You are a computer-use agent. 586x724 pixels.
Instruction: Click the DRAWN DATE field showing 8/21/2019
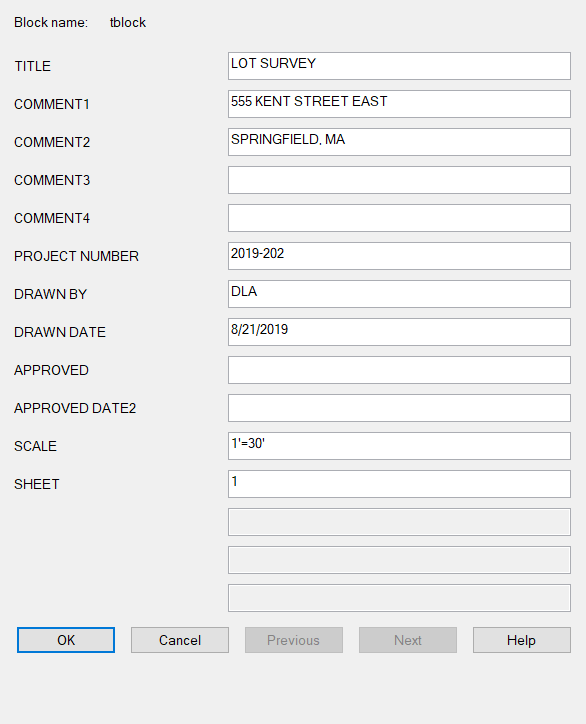(x=399, y=332)
